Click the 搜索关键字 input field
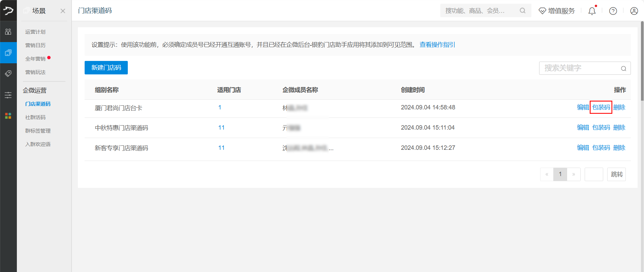Viewport: 644px width, 272px height. click(x=580, y=68)
